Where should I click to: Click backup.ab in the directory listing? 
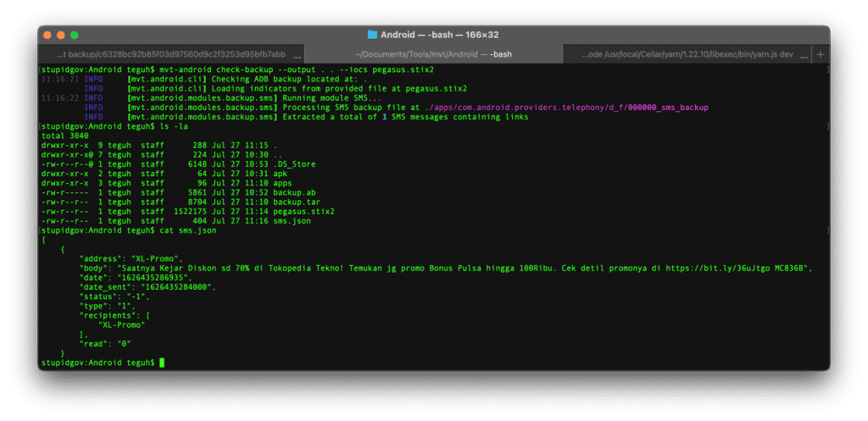click(x=294, y=192)
